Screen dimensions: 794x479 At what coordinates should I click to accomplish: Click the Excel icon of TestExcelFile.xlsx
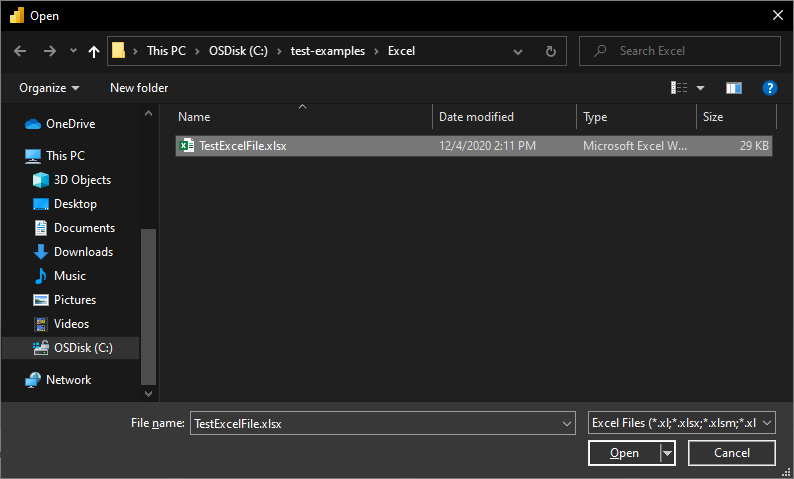coord(186,146)
